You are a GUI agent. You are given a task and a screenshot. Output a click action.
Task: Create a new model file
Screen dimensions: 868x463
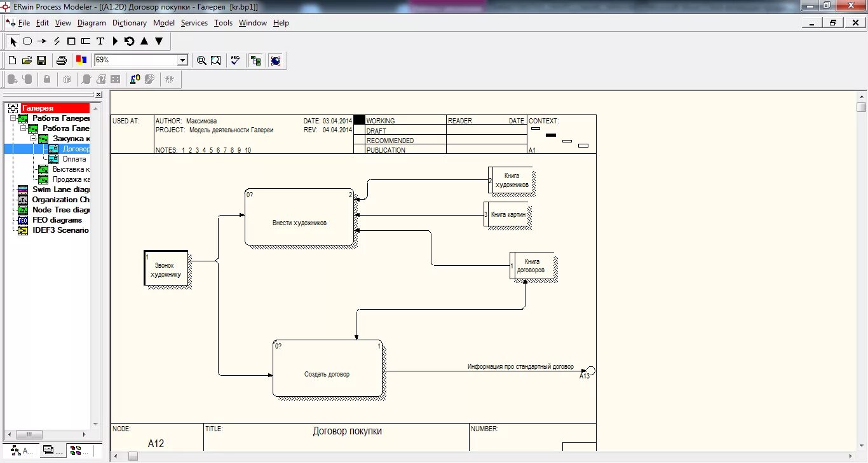[x=12, y=60]
